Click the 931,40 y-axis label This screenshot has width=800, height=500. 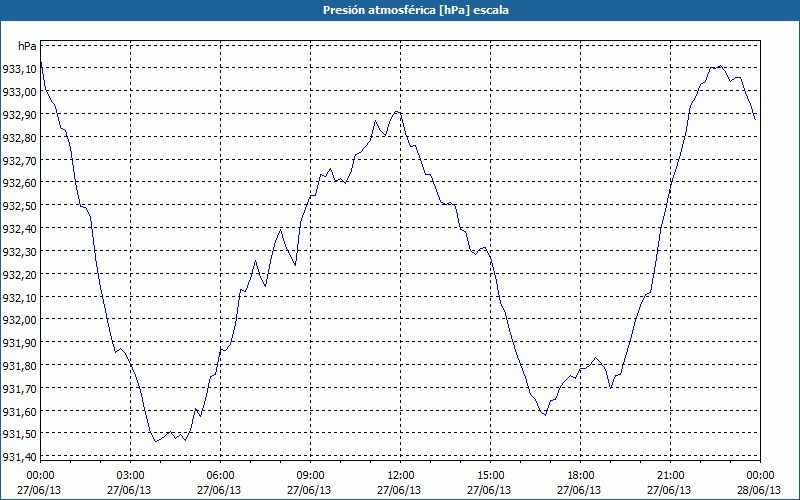click(x=19, y=457)
